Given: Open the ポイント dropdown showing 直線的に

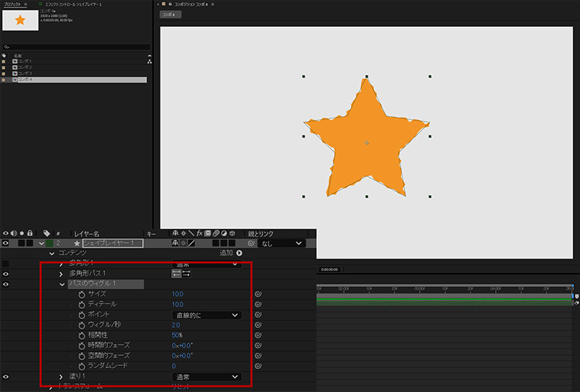Looking at the screenshot, I should click(x=207, y=315).
